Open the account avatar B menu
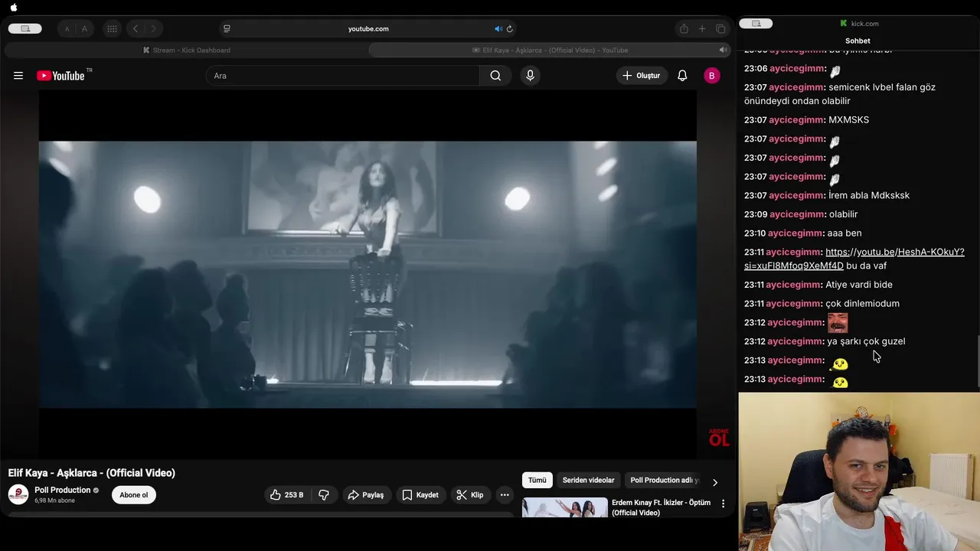 712,76
